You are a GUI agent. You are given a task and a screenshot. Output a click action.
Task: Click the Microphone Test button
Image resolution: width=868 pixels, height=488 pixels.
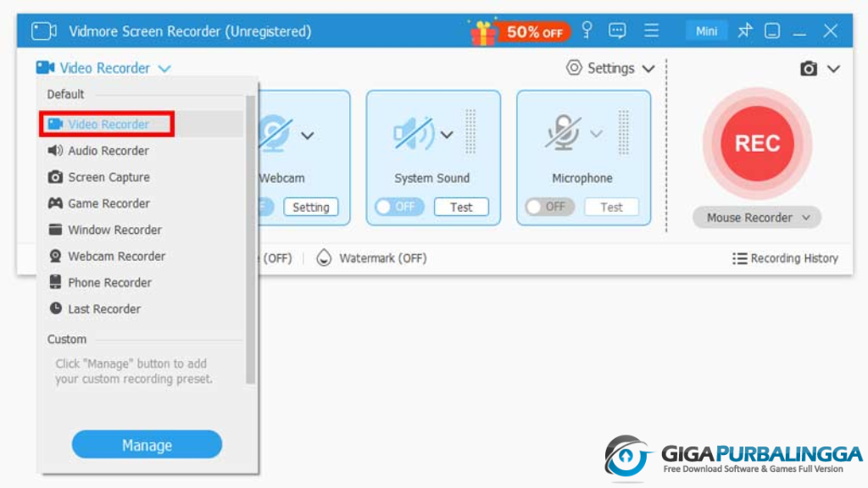[612, 207]
